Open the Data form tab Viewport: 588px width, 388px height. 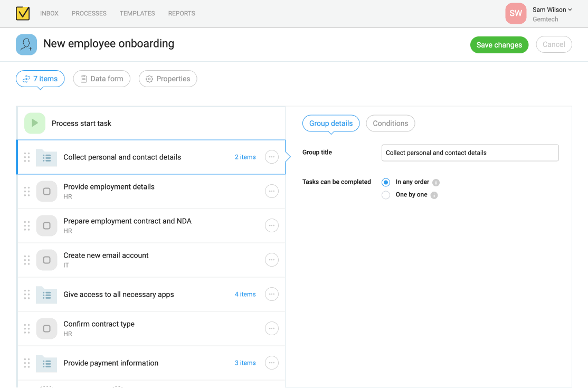[x=101, y=79]
